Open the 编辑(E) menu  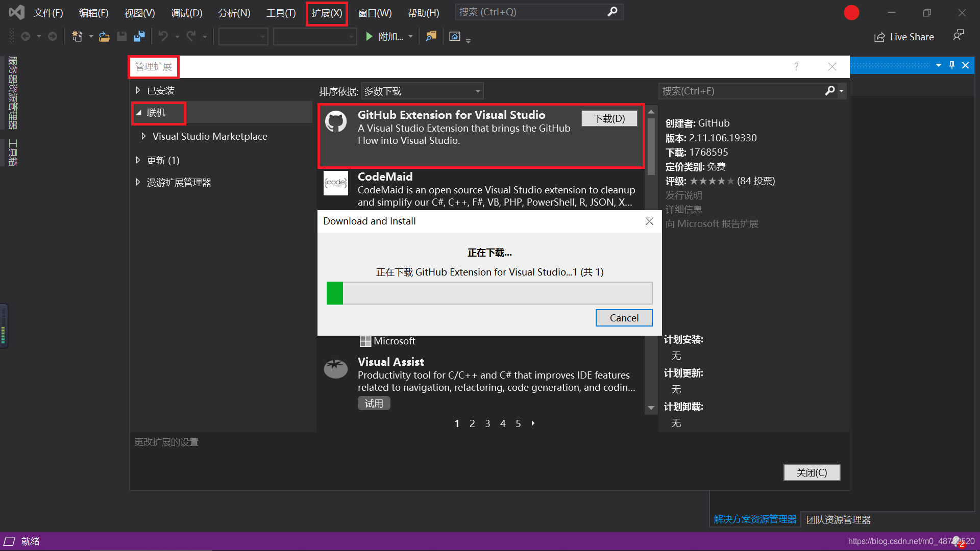[94, 13]
